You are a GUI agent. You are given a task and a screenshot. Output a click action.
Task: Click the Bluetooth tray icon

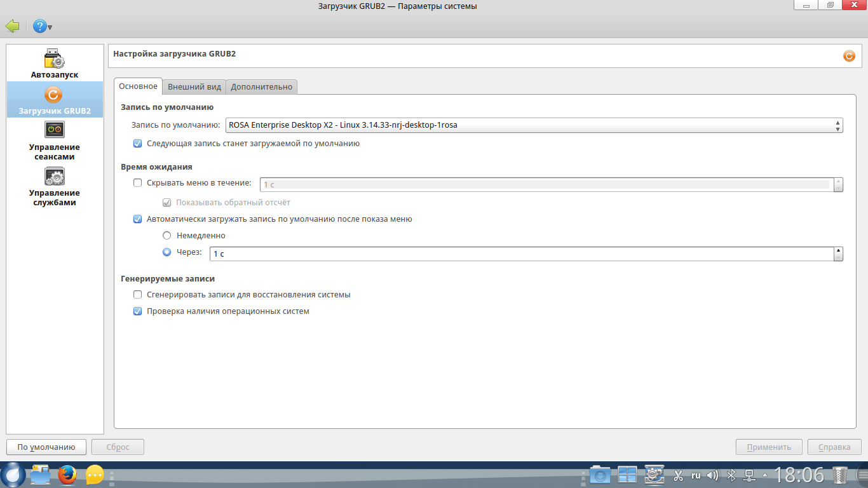tap(731, 475)
